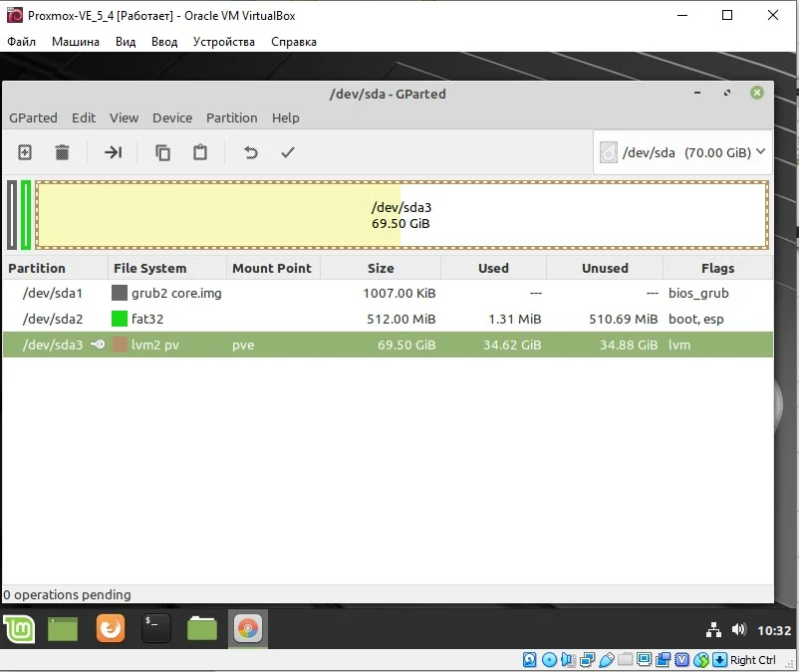
Task: Open the VirtualBox Файл menu
Action: click(21, 42)
